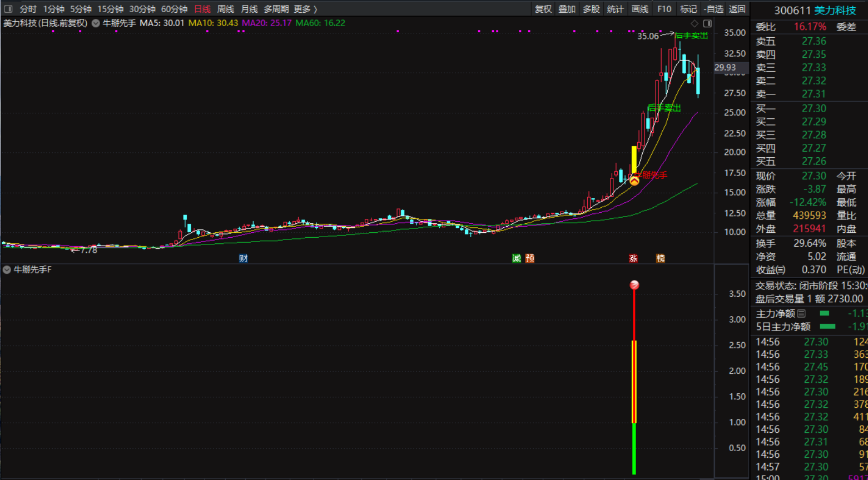Open the F10 company info
Screen dimensions: 868x480
(664, 9)
